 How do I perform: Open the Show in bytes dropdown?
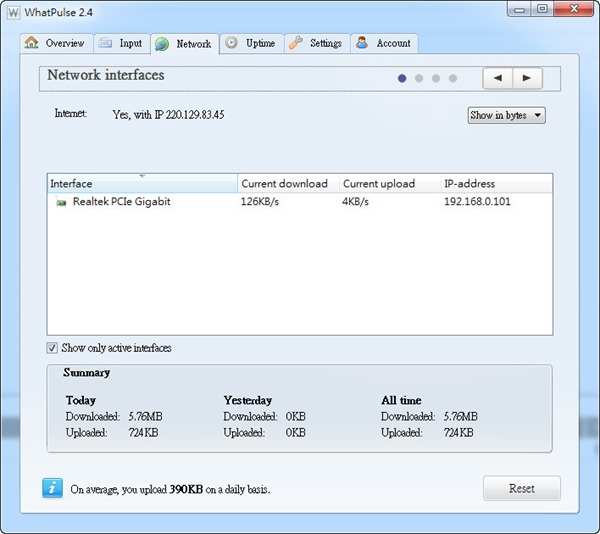click(x=507, y=115)
